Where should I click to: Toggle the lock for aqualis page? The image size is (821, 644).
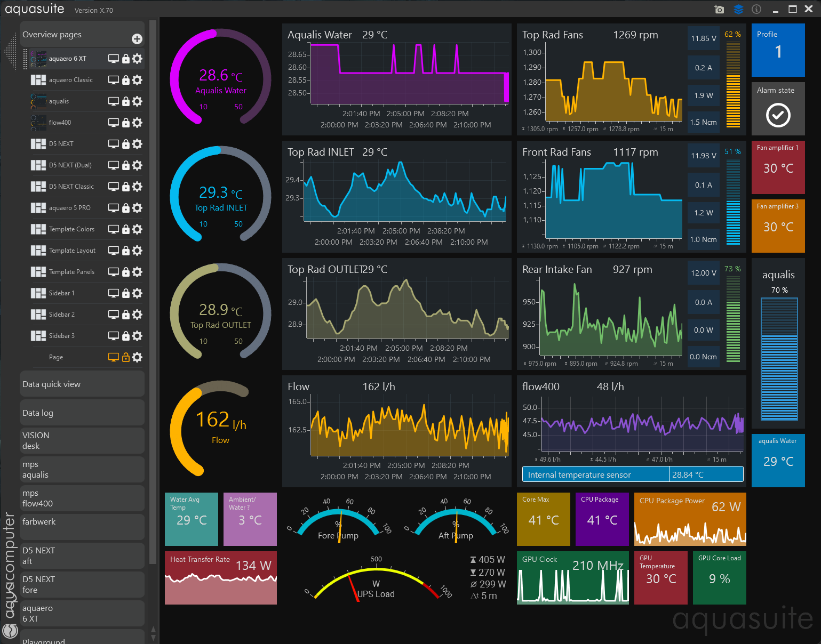126,101
